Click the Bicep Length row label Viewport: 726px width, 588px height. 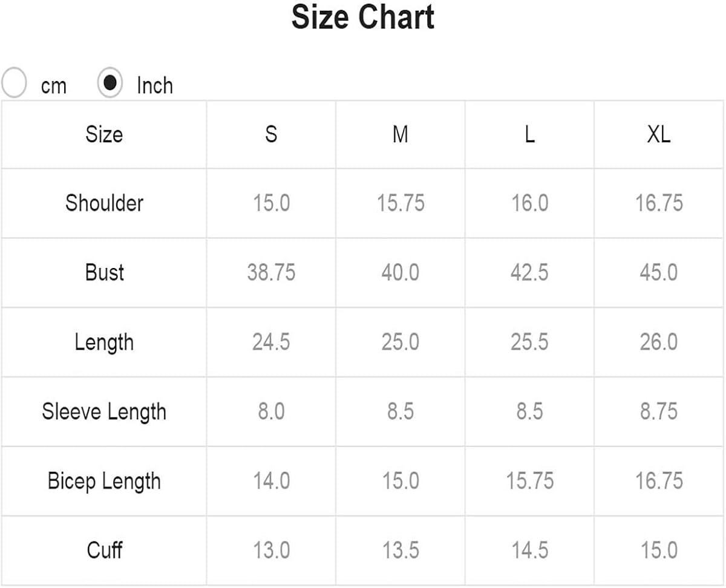click(x=104, y=481)
